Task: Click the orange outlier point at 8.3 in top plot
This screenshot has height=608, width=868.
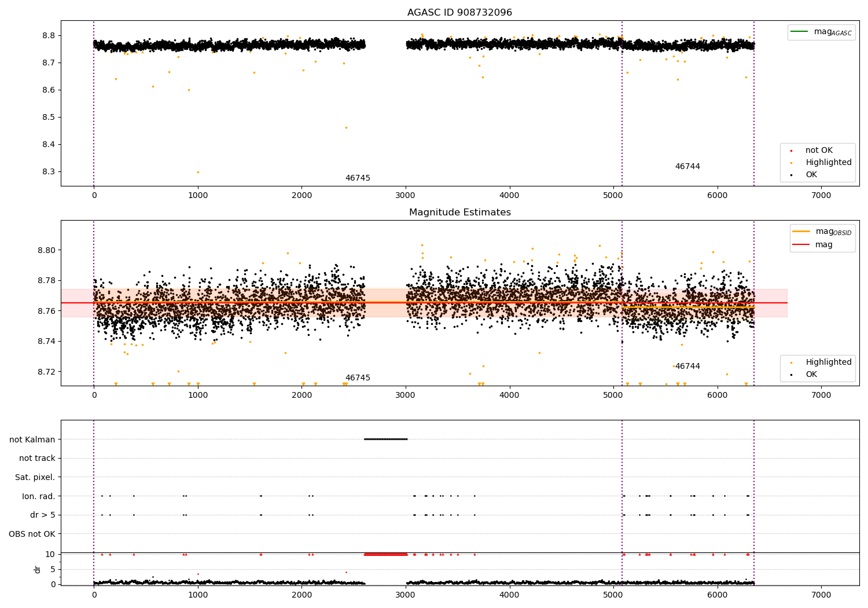Action: (198, 172)
